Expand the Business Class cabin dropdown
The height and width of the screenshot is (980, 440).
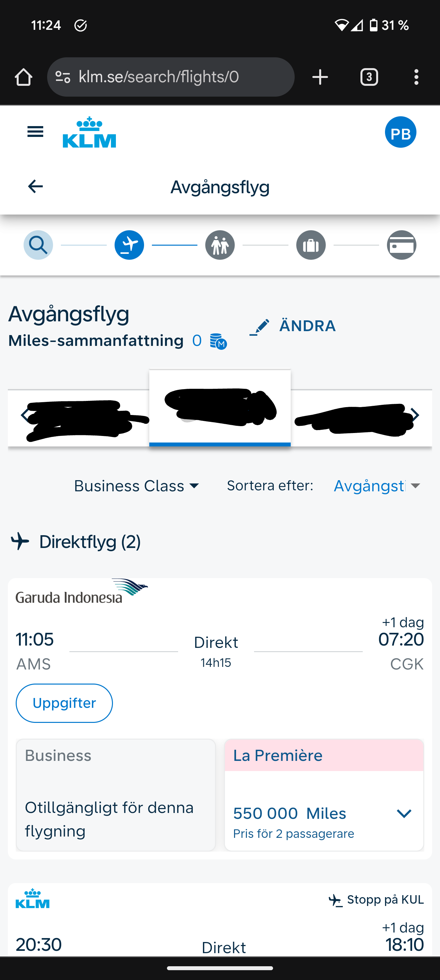click(x=137, y=486)
